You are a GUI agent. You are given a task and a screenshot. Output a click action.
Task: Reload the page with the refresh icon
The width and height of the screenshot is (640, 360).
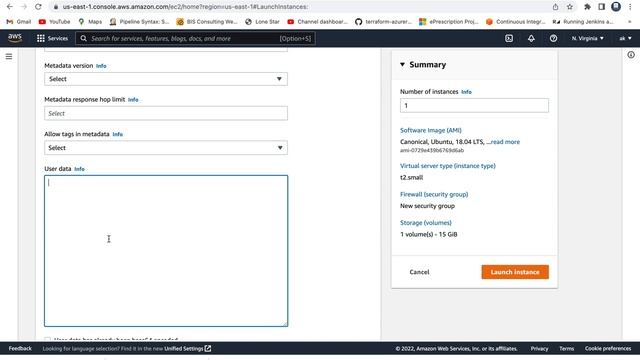coord(38,7)
